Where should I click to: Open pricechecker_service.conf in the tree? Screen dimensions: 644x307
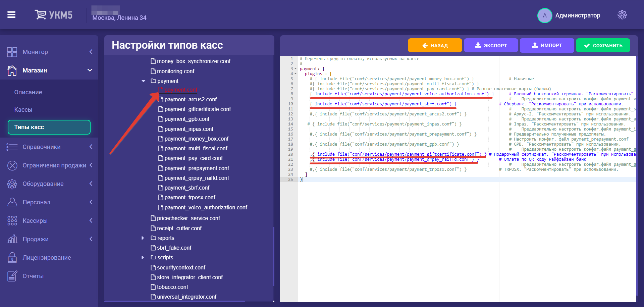[189, 218]
